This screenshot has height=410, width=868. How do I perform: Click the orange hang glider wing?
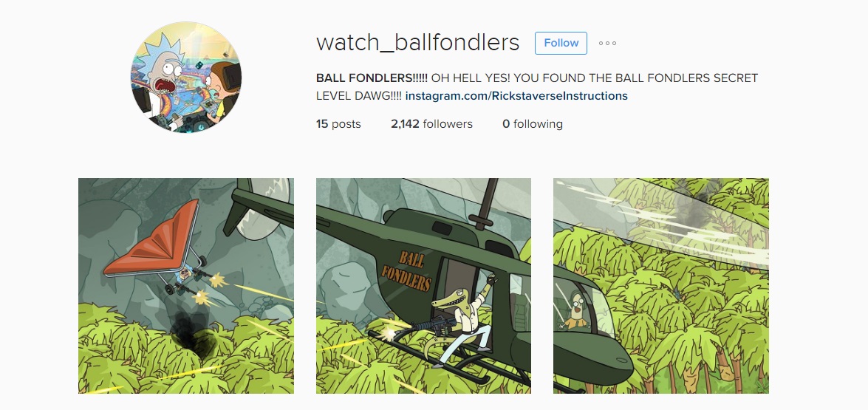(x=153, y=239)
